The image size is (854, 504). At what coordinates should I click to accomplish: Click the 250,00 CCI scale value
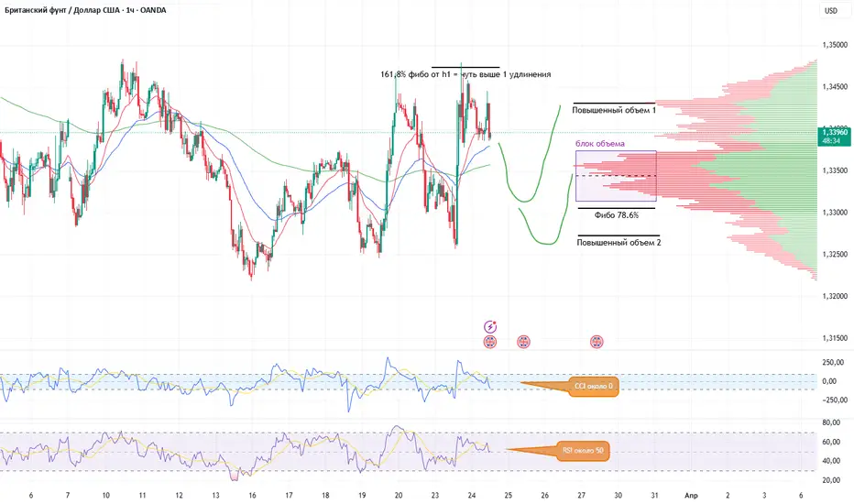(x=833, y=362)
